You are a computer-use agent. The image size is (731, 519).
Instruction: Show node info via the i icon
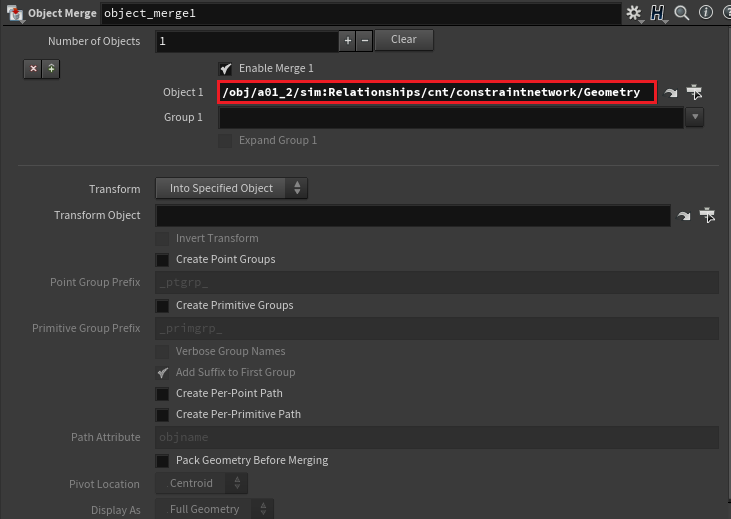pos(706,13)
